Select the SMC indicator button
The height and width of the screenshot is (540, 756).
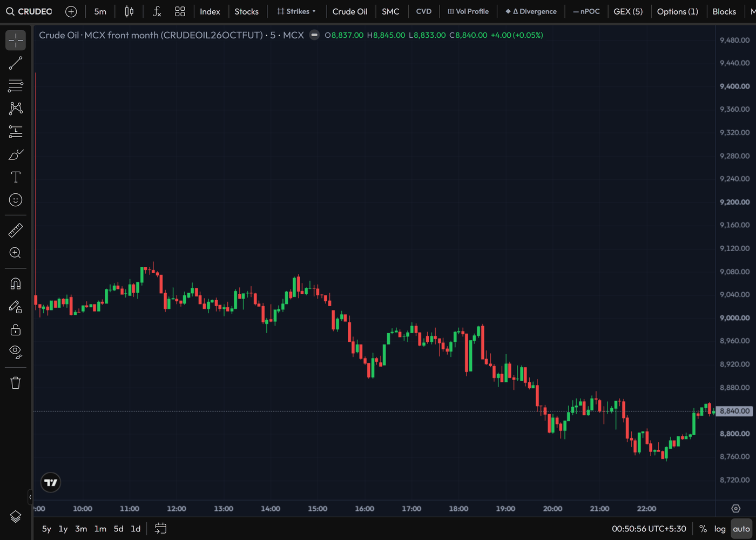pos(390,11)
